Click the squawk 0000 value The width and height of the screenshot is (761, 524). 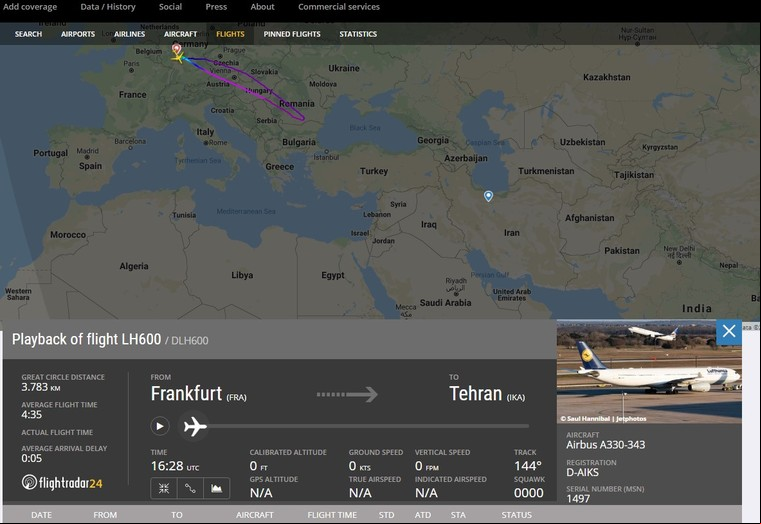tap(529, 493)
